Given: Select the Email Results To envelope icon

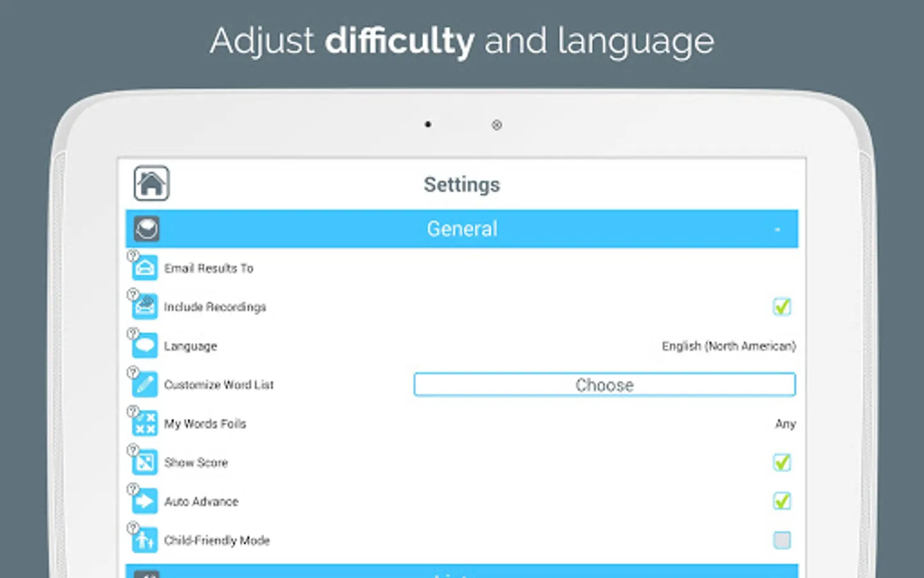Looking at the screenshot, I should (144, 268).
